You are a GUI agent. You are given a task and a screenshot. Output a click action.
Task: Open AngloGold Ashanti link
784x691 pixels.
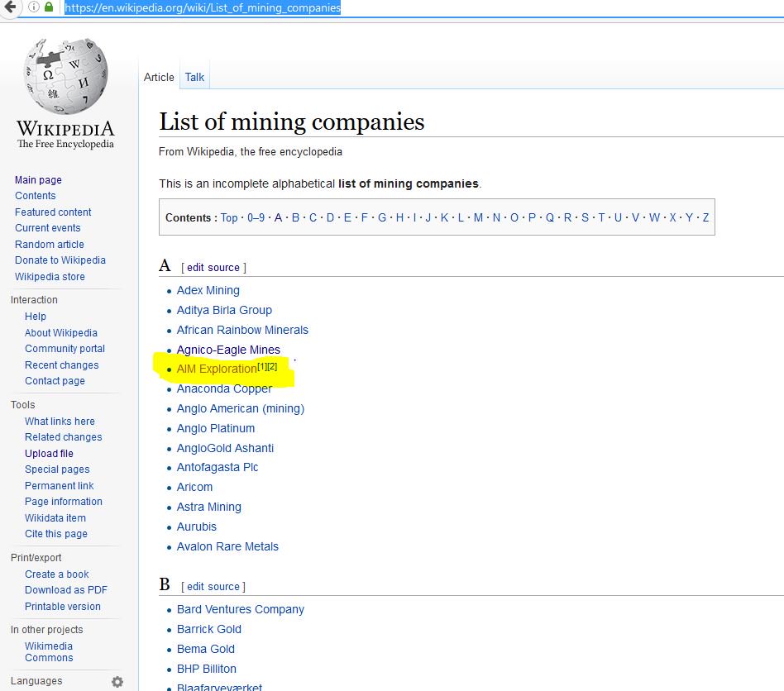coord(225,448)
